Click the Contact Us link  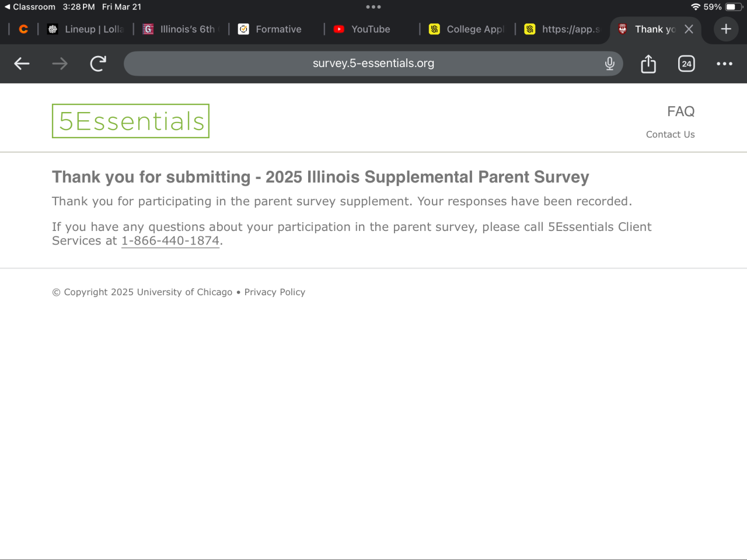[670, 135]
